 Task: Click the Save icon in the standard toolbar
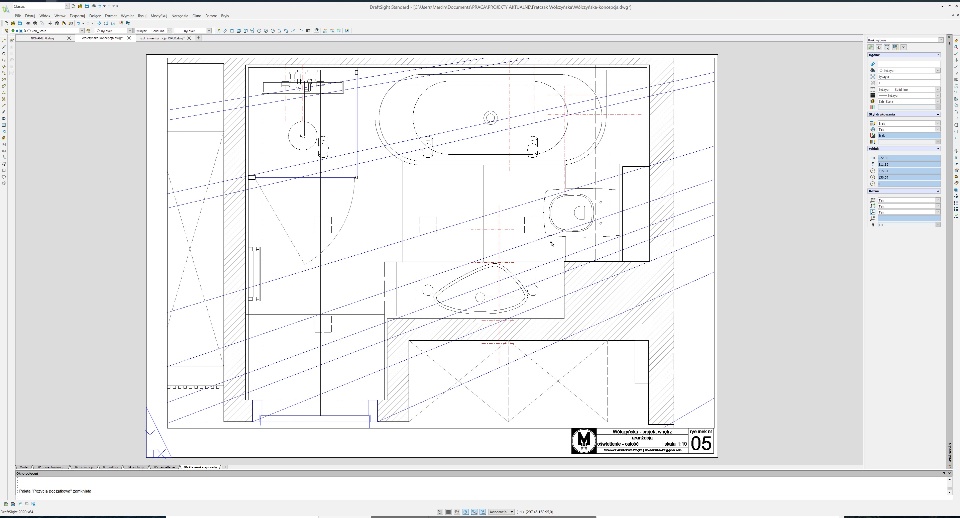coord(20,23)
